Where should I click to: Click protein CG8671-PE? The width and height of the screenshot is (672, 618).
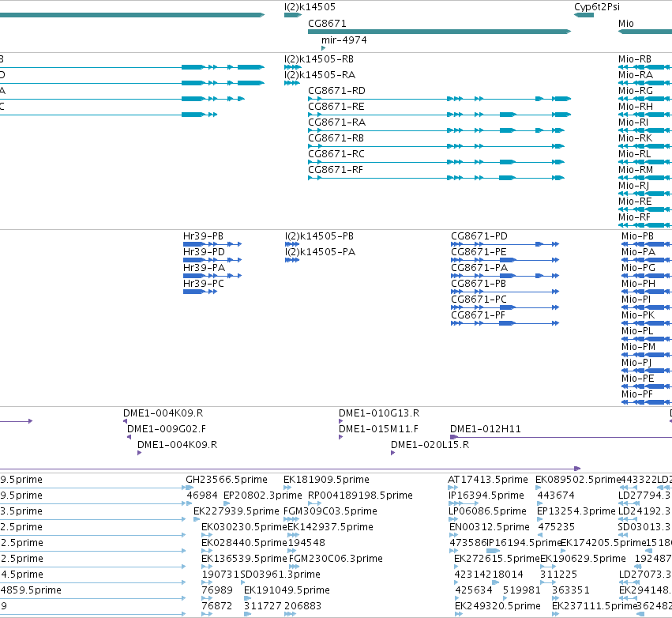[x=479, y=252]
